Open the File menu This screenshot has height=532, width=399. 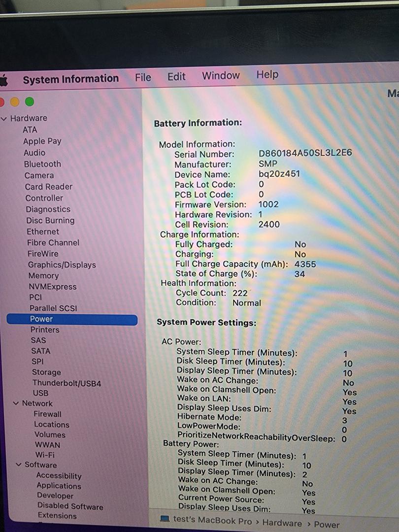143,77
